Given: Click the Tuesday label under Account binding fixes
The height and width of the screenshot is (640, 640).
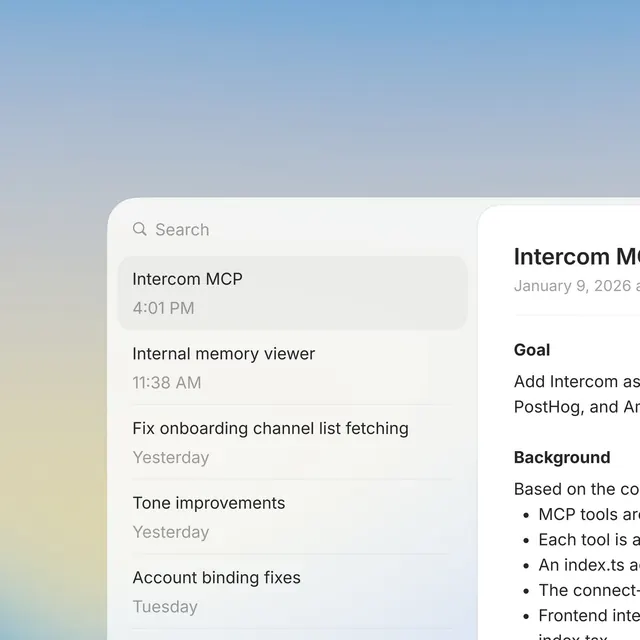Looking at the screenshot, I should [x=165, y=607].
